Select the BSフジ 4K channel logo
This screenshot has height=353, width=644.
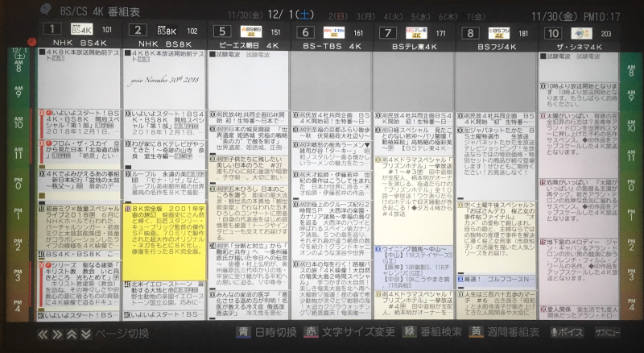(x=498, y=33)
